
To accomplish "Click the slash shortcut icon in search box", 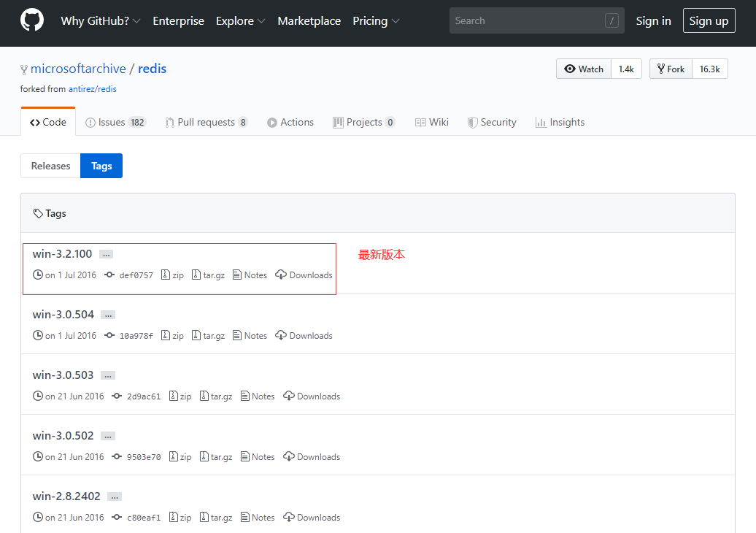I will point(612,20).
